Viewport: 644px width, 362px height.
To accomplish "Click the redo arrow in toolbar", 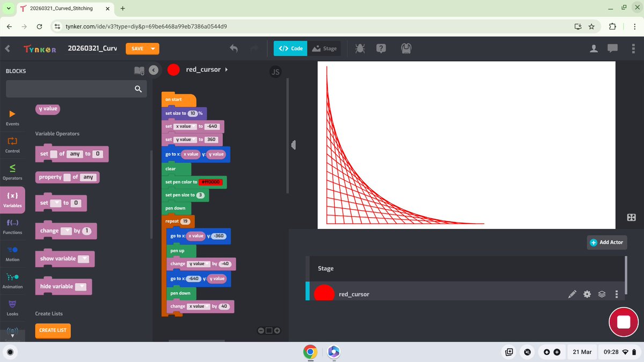I will 254,48.
